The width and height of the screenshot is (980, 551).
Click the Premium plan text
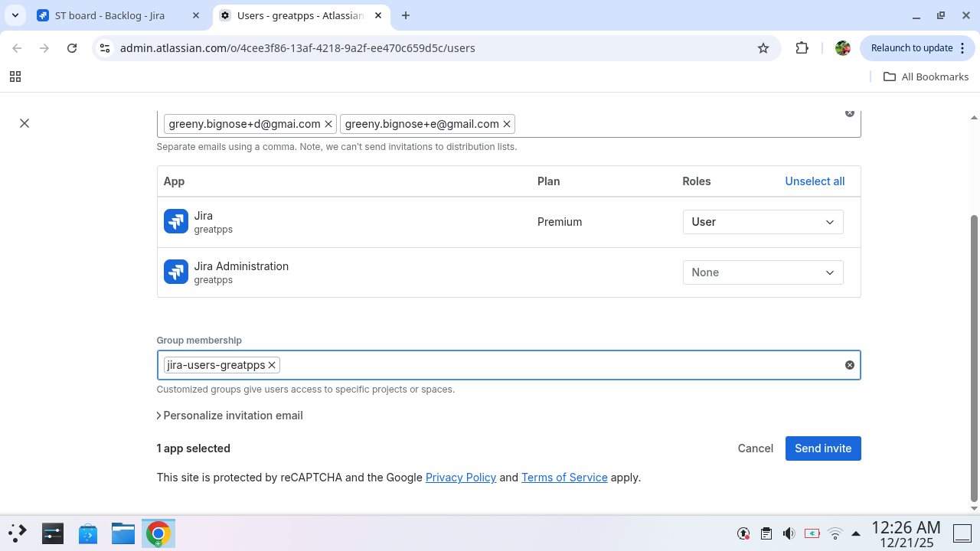pyautogui.click(x=560, y=222)
